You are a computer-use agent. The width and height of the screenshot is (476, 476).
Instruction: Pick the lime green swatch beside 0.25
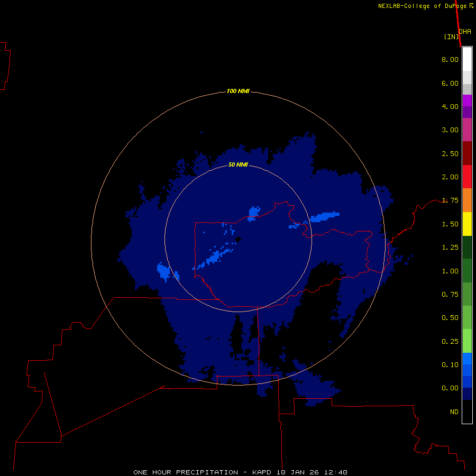pyautogui.click(x=467, y=341)
